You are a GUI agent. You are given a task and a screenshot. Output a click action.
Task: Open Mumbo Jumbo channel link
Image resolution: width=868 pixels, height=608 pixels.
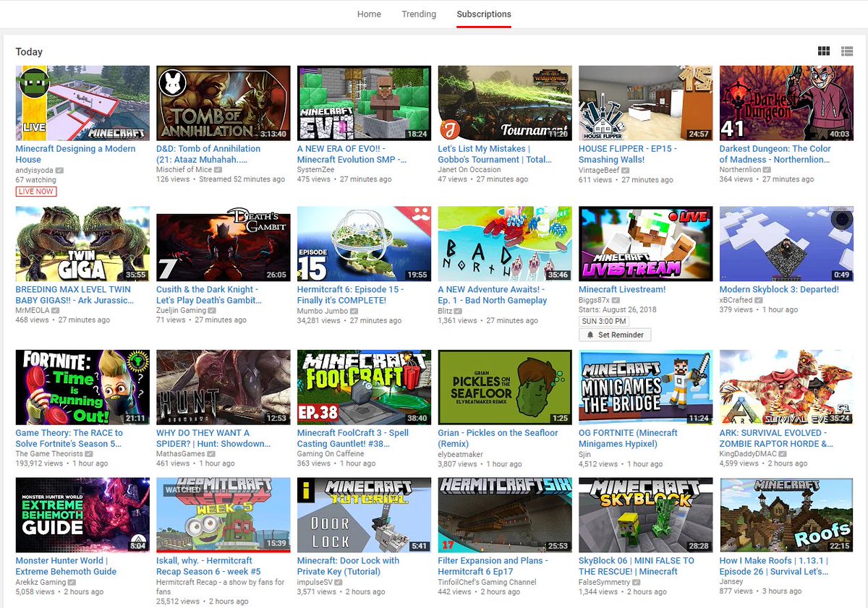pyautogui.click(x=323, y=311)
